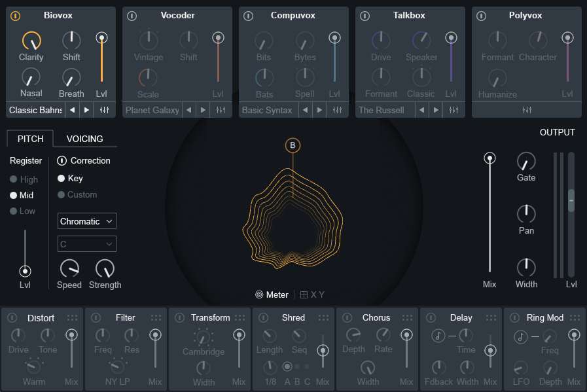This screenshot has height=392, width=587.
Task: Switch visualizer to Meter view
Action: pos(272,294)
